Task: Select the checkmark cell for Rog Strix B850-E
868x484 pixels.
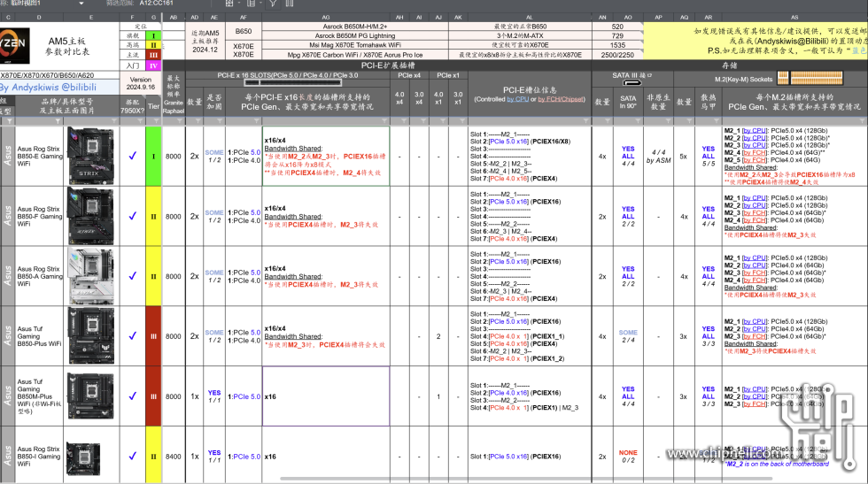Action: [132, 156]
